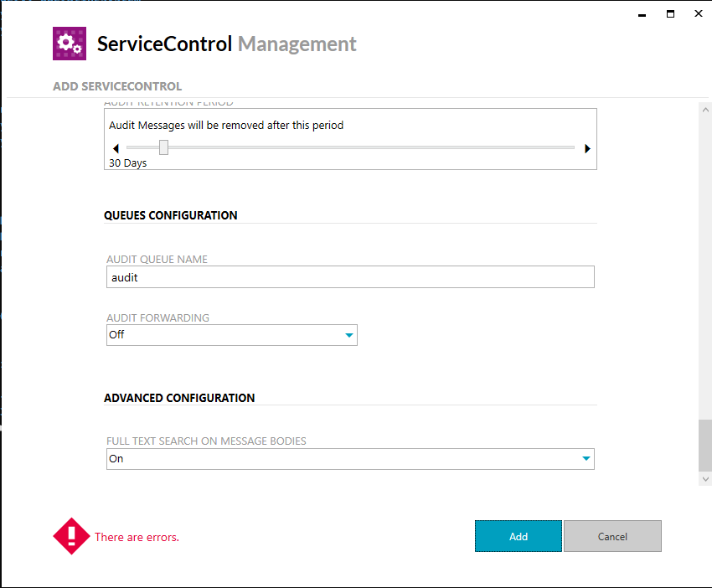Select the ADD SERVICECONTROL header
Screen dimensions: 712x588
tap(116, 86)
